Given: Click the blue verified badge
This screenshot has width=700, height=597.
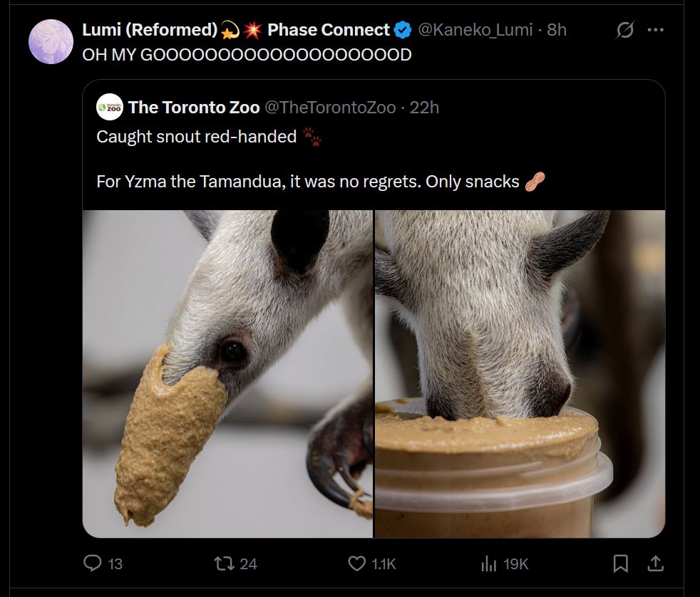Looking at the screenshot, I should tap(402, 30).
